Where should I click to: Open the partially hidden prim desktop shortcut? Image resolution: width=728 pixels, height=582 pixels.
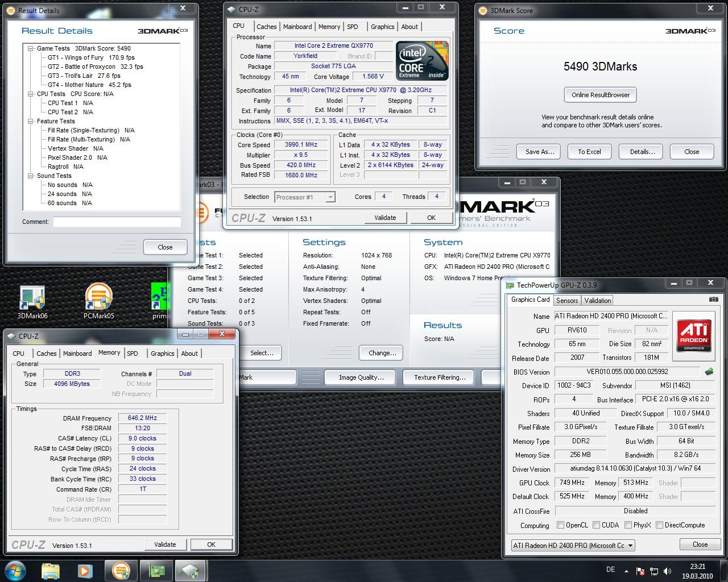click(159, 301)
